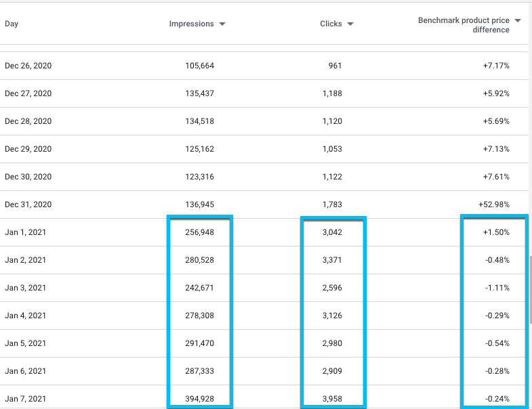Click impressions value 135,437
Screen dimensions: 532x409
pyautogui.click(x=199, y=93)
